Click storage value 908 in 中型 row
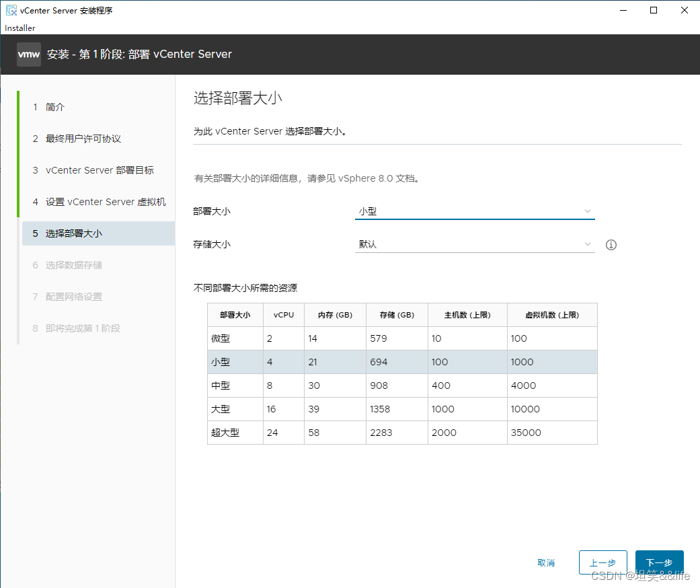Screen dimensions: 700x588 [x=379, y=385]
